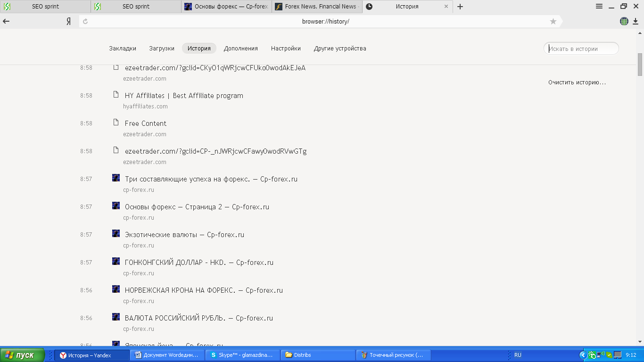
Task: Open a new tab with the plus button
Action: point(460,7)
